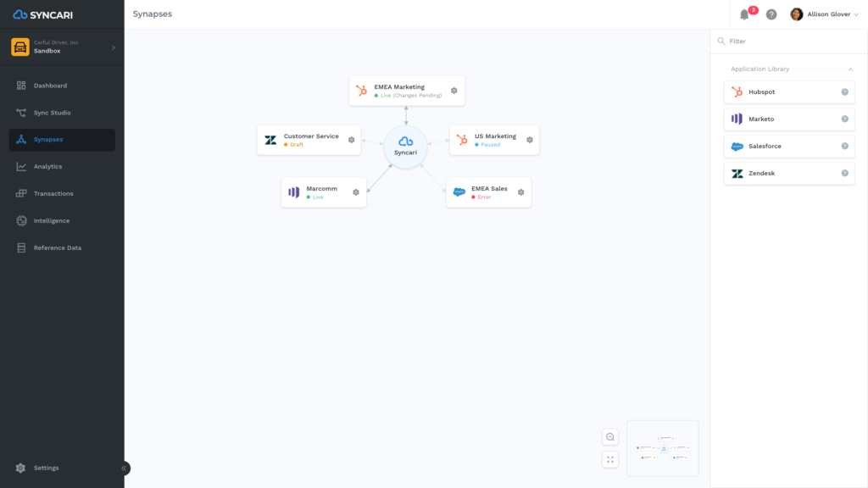
Task: Click the Salesforce logo on EMEA Sales node
Action: pyautogui.click(x=459, y=192)
